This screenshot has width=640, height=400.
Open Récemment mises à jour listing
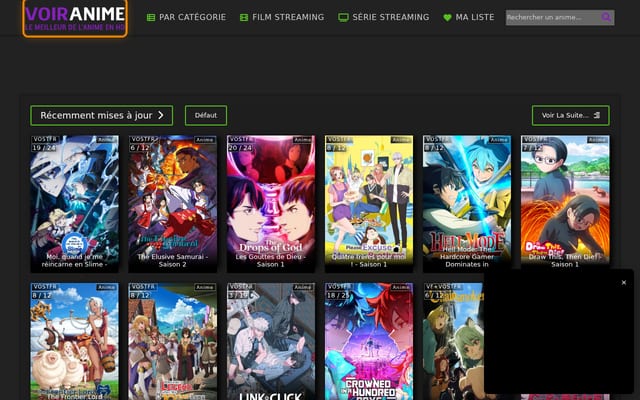pos(102,116)
